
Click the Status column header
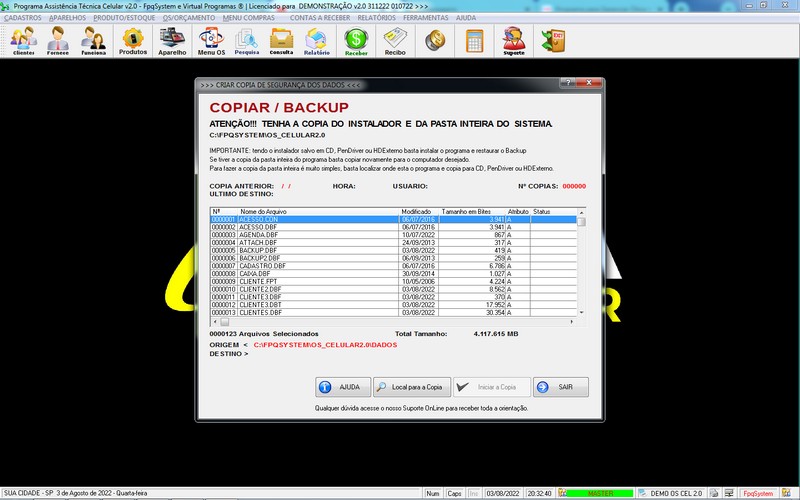554,211
